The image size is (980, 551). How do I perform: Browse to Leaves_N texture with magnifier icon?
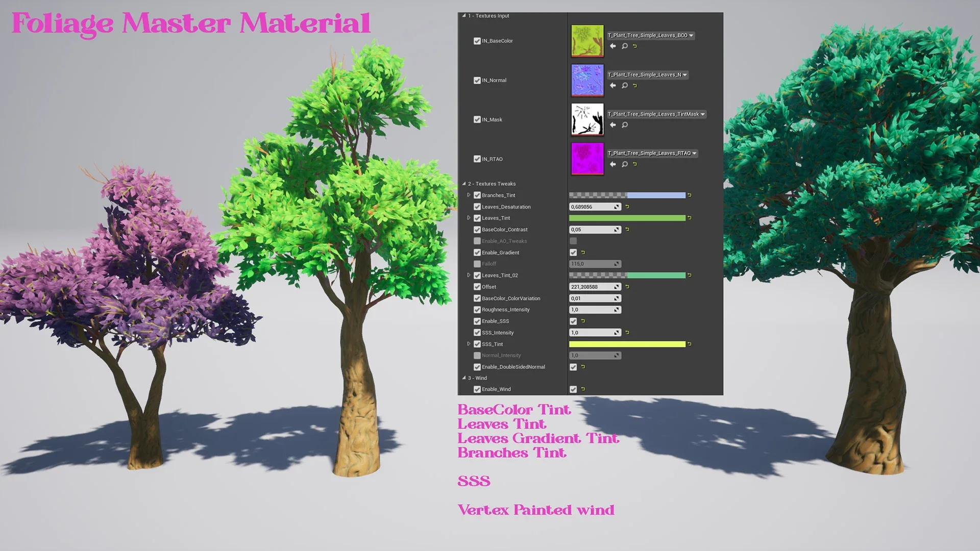click(624, 85)
